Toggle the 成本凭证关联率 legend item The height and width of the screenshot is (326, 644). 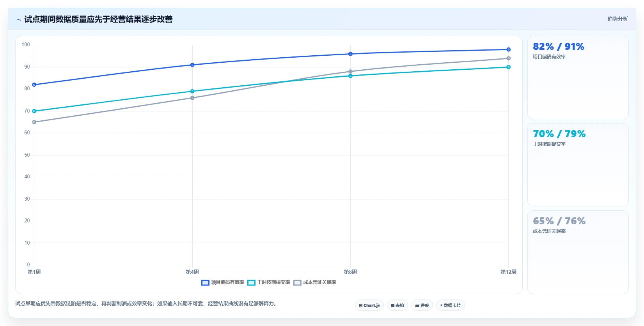click(x=315, y=282)
